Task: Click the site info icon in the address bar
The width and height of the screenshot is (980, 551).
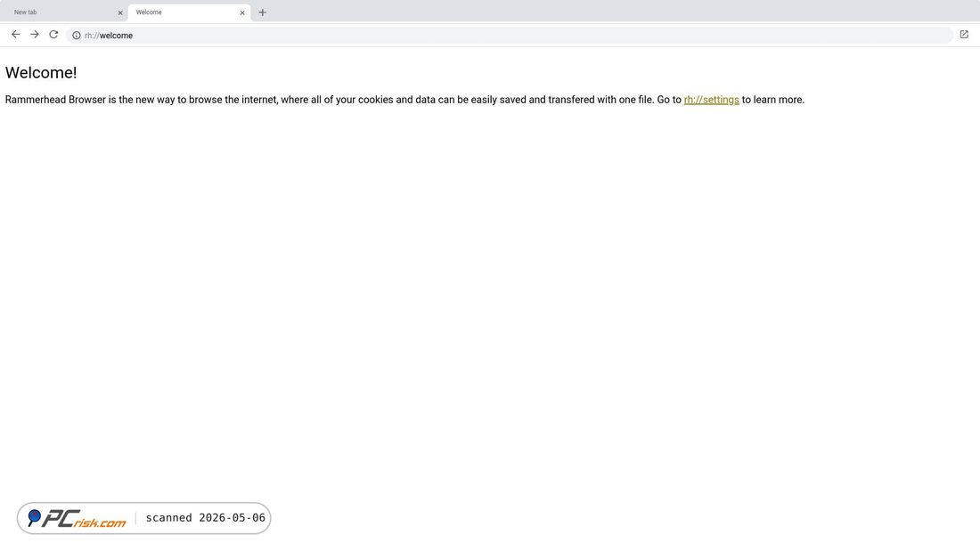Action: point(77,36)
